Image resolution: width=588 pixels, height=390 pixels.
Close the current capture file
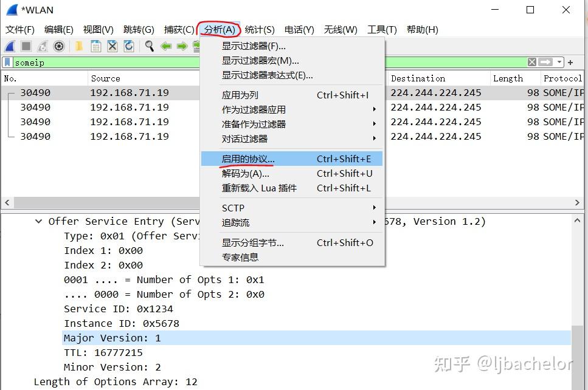pos(112,46)
